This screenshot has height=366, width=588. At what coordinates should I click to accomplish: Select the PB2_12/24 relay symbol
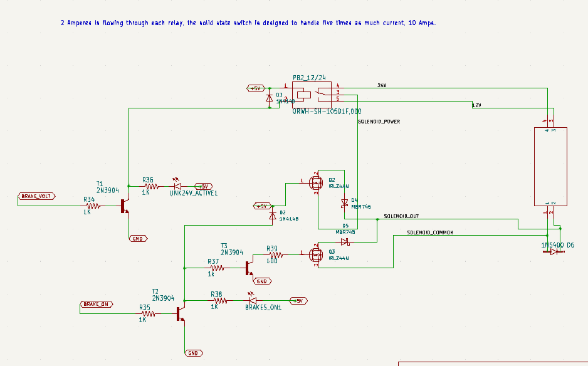pos(312,95)
